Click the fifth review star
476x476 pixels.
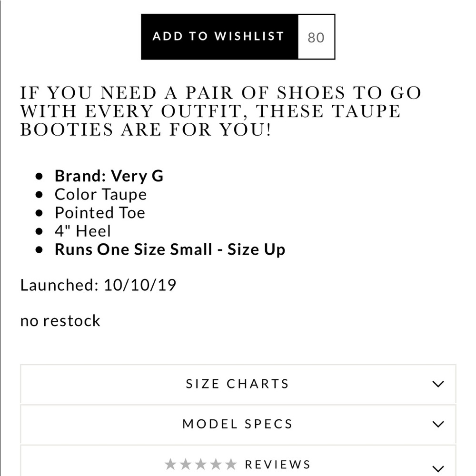(231, 464)
